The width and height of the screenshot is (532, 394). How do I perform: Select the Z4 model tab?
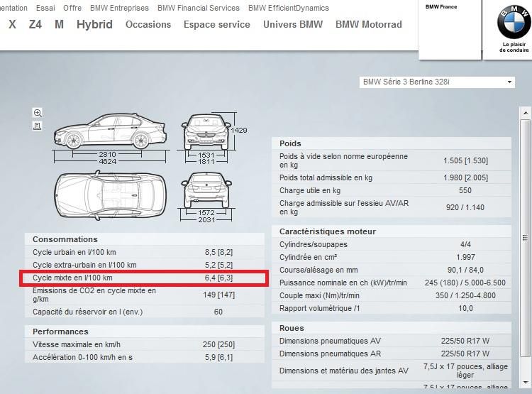(35, 24)
